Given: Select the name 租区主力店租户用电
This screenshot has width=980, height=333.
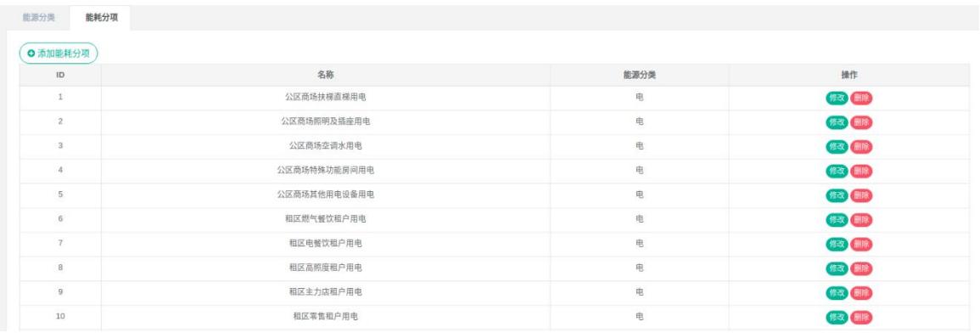Looking at the screenshot, I should [326, 293].
